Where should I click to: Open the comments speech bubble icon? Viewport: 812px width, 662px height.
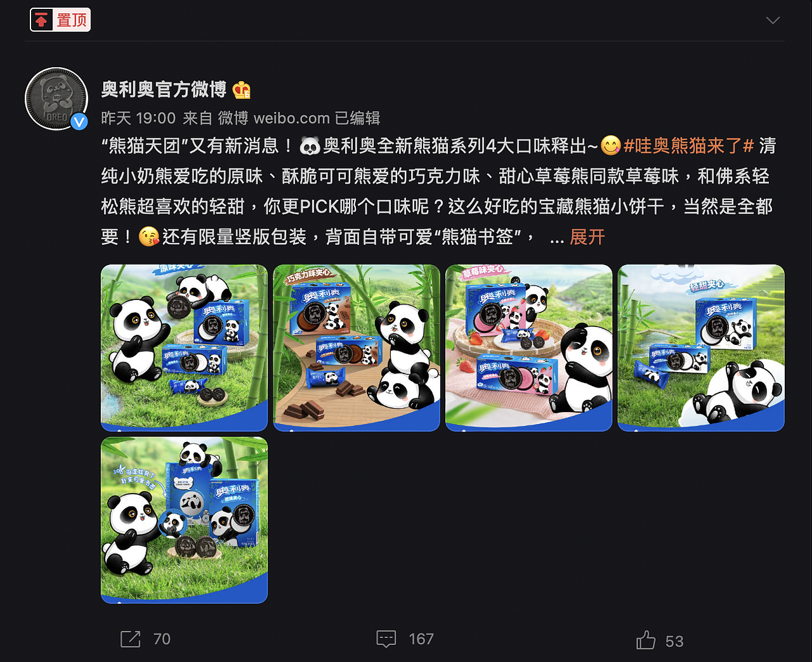(386, 639)
